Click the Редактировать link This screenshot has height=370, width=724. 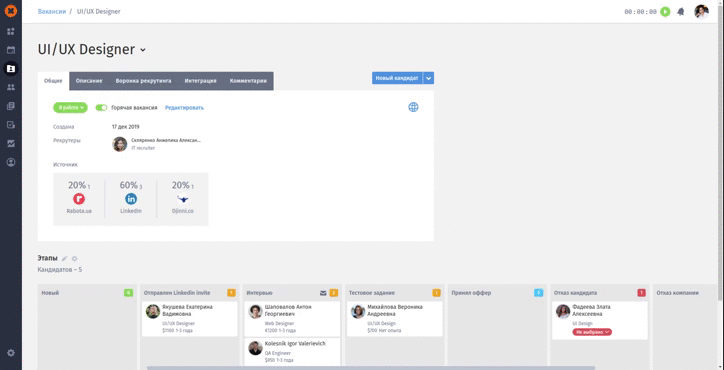coord(184,108)
